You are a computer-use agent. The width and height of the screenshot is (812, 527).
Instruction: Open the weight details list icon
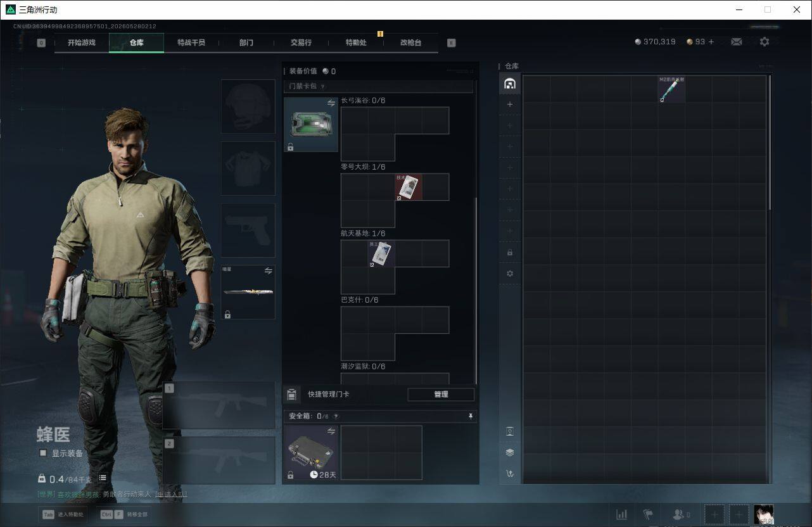pos(103,478)
